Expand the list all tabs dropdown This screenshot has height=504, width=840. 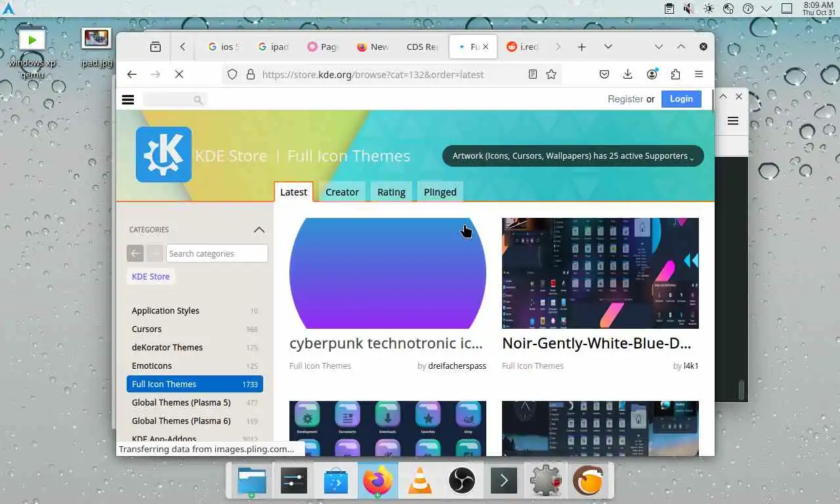pyautogui.click(x=608, y=47)
